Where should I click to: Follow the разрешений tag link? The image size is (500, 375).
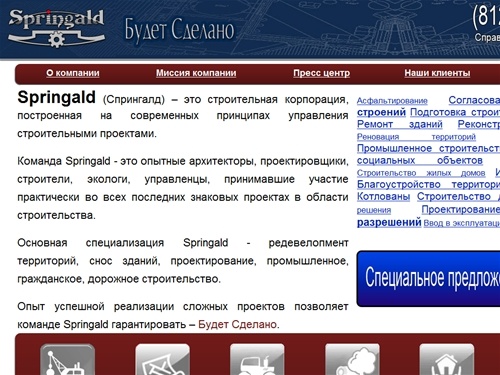[389, 222]
